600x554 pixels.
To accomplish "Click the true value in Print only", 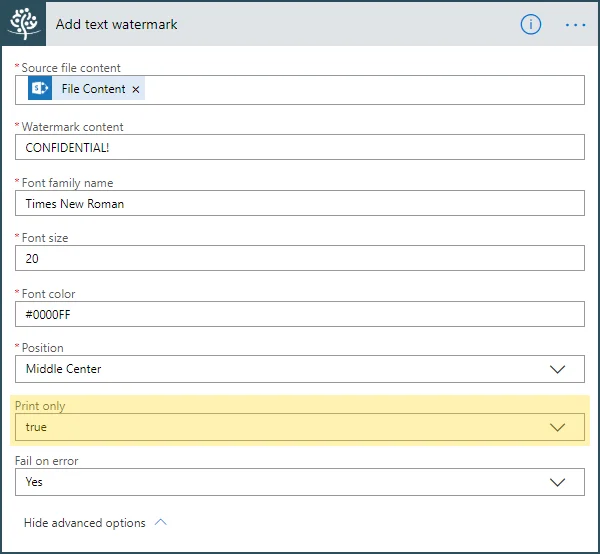I will (37, 427).
